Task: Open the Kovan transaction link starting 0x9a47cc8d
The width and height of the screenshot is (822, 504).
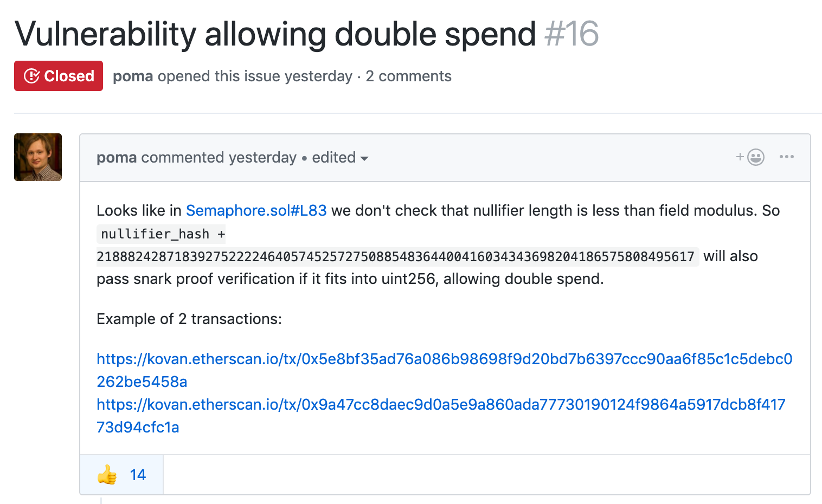Action: [x=440, y=405]
